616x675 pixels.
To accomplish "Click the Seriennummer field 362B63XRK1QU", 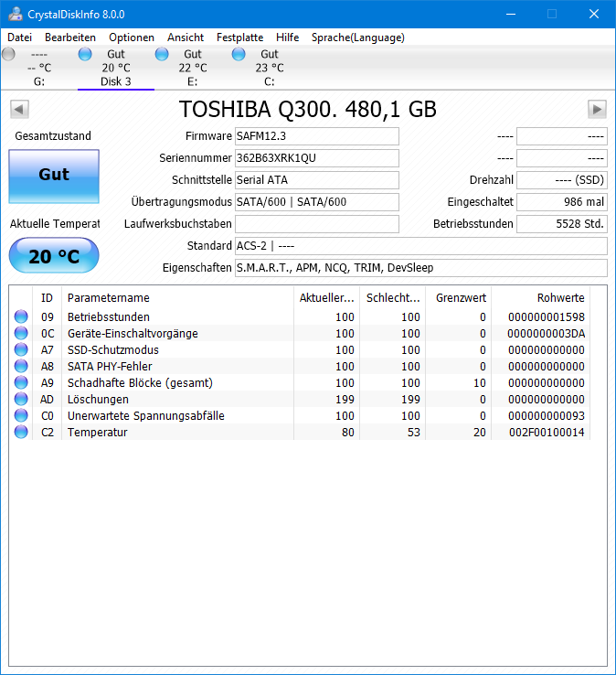I will pos(317,158).
